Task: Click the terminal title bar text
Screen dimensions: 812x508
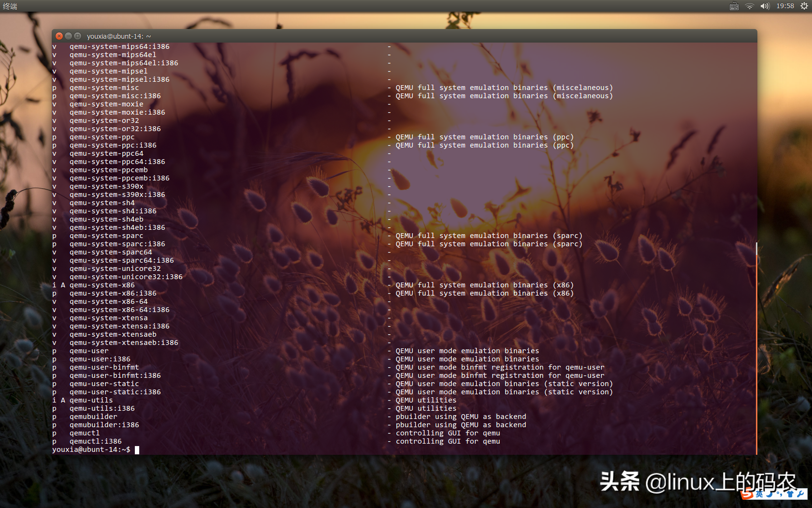Action: click(119, 36)
